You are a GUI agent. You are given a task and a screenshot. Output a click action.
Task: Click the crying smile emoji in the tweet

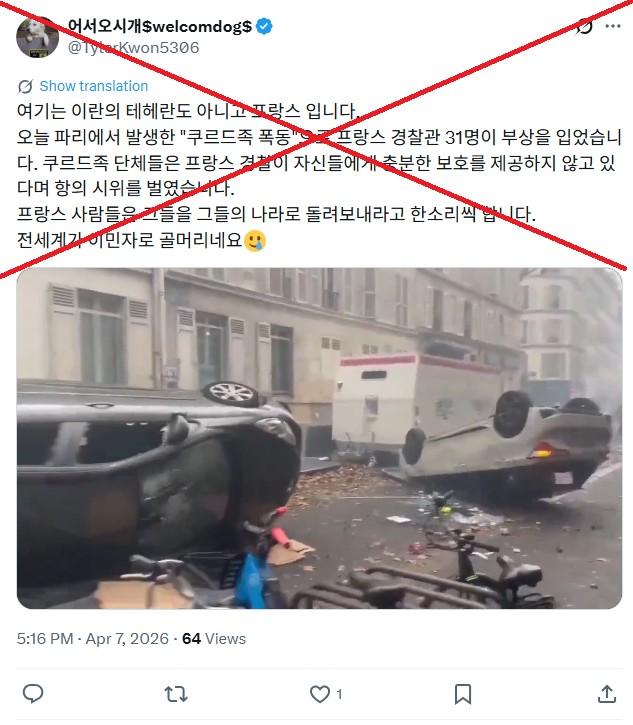[255, 240]
